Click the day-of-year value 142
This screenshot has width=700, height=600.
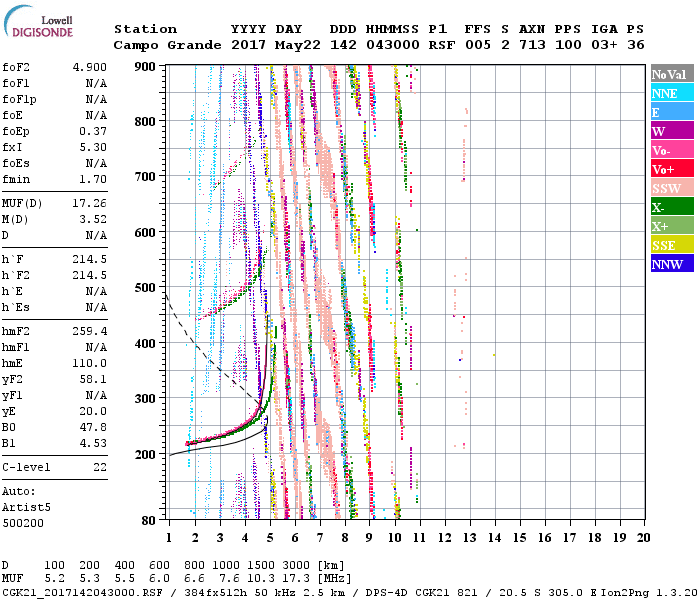pyautogui.click(x=343, y=45)
